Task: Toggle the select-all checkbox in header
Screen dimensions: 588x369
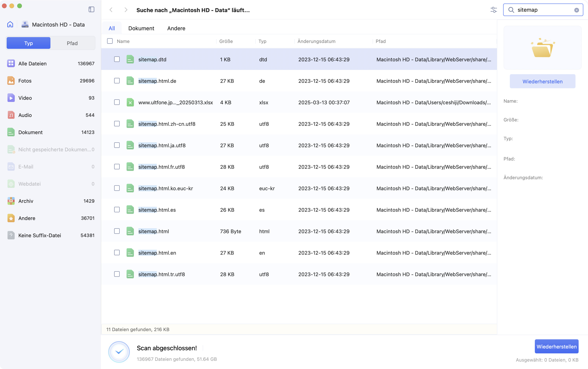Action: click(x=110, y=41)
